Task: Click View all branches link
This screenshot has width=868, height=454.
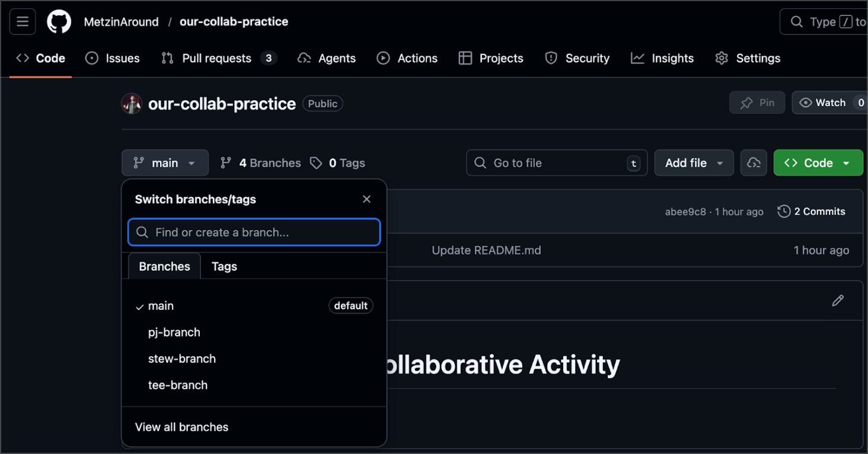Action: (181, 427)
